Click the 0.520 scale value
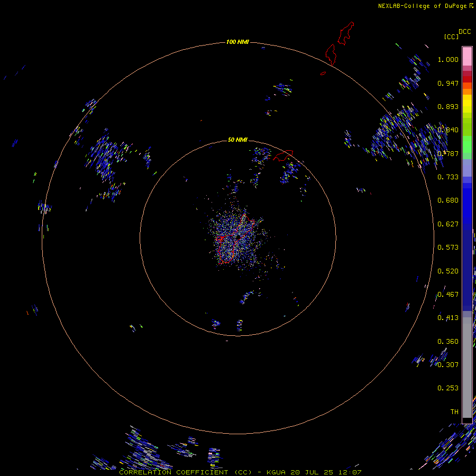The image size is (476, 476). (448, 271)
